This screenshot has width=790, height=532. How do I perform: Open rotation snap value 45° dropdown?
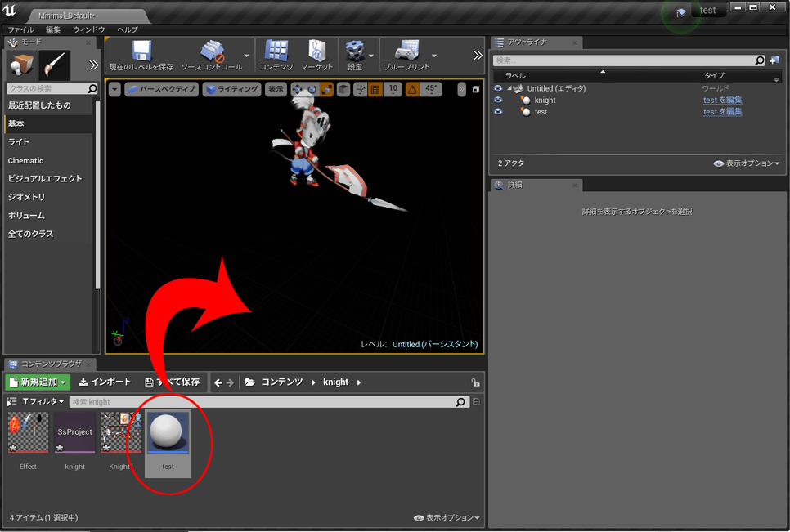[431, 89]
